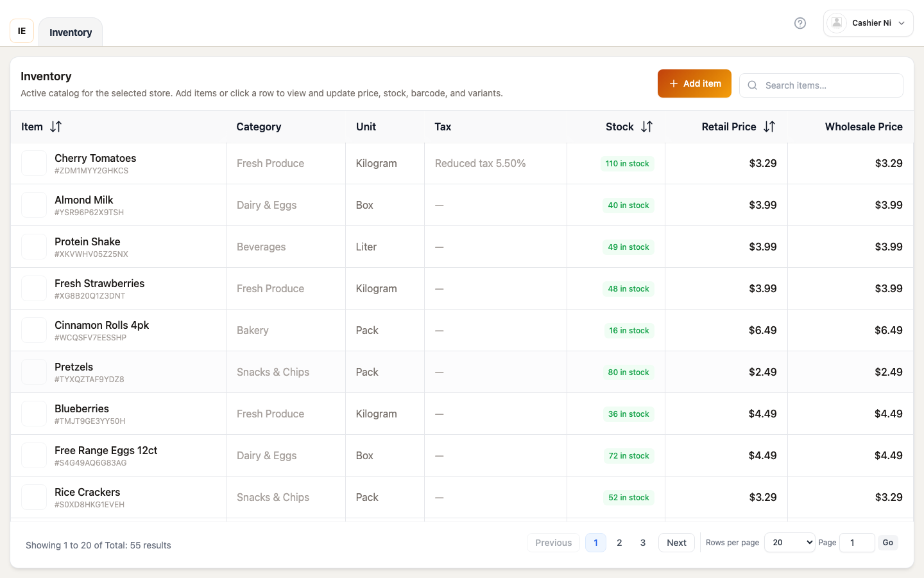Image resolution: width=924 pixels, height=578 pixels.
Task: Click Next in the pagination
Action: [676, 543]
